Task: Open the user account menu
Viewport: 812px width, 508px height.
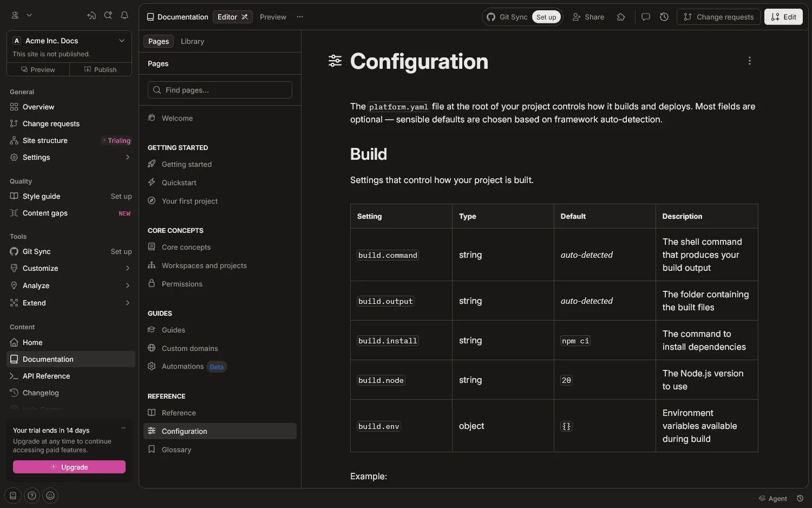Action: (22, 16)
